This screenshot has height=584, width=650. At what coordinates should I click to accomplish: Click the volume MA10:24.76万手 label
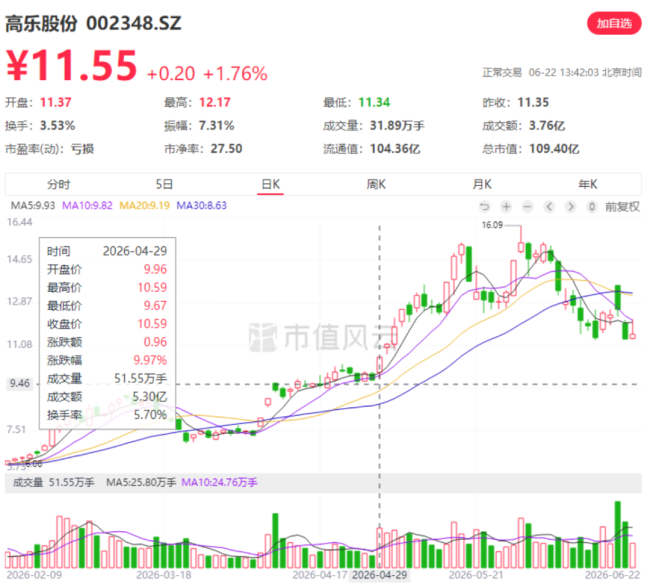(220, 482)
